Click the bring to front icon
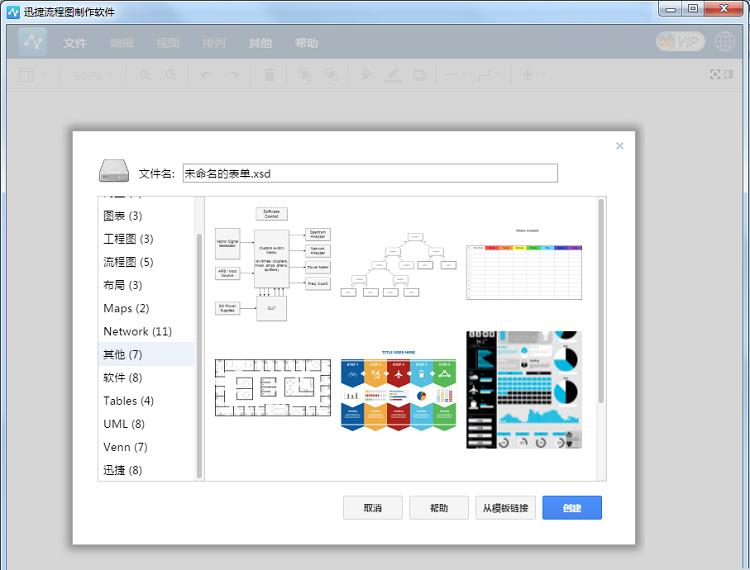 (304, 75)
